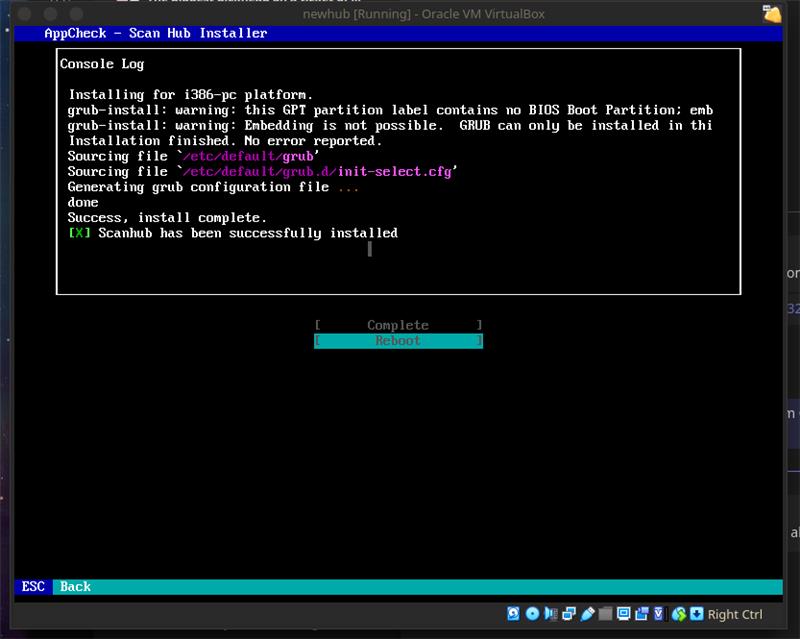Select the Complete button
This screenshot has height=639, width=800.
tap(398, 325)
